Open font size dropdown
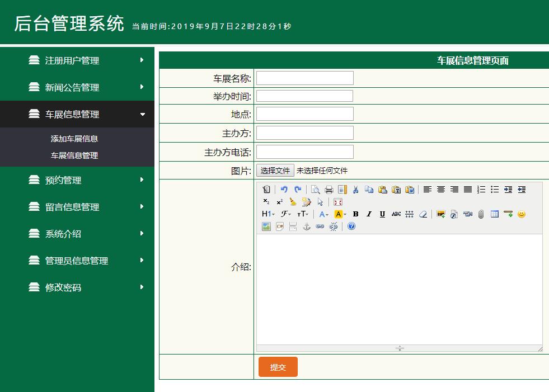This screenshot has width=549, height=392. click(303, 214)
